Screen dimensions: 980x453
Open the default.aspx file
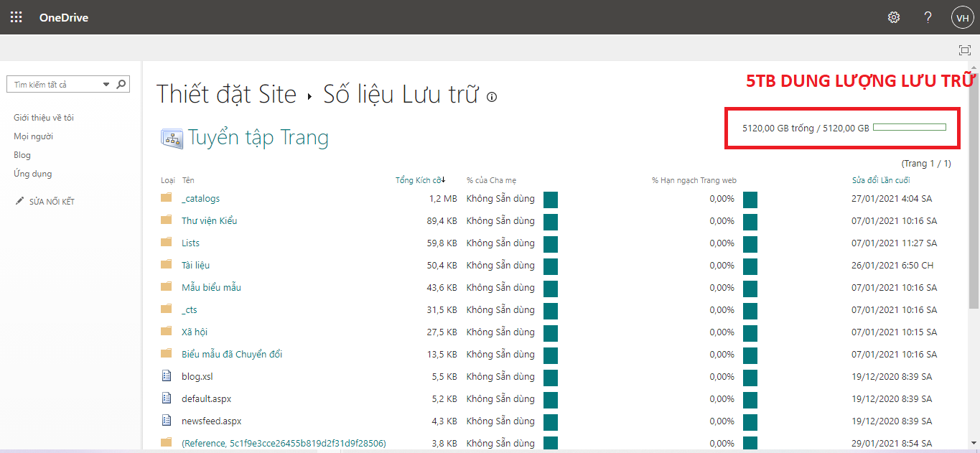point(206,398)
